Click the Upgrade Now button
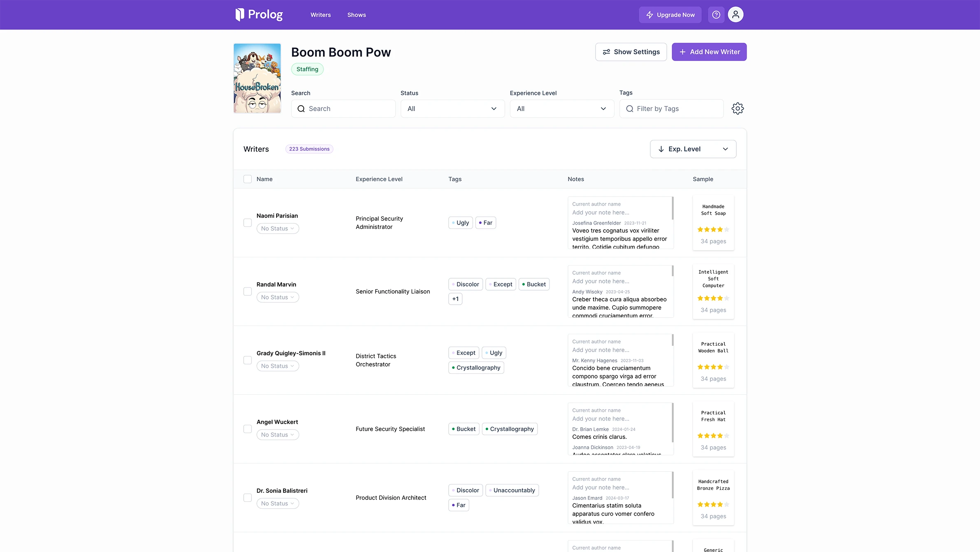This screenshot has height=552, width=980. (x=670, y=15)
